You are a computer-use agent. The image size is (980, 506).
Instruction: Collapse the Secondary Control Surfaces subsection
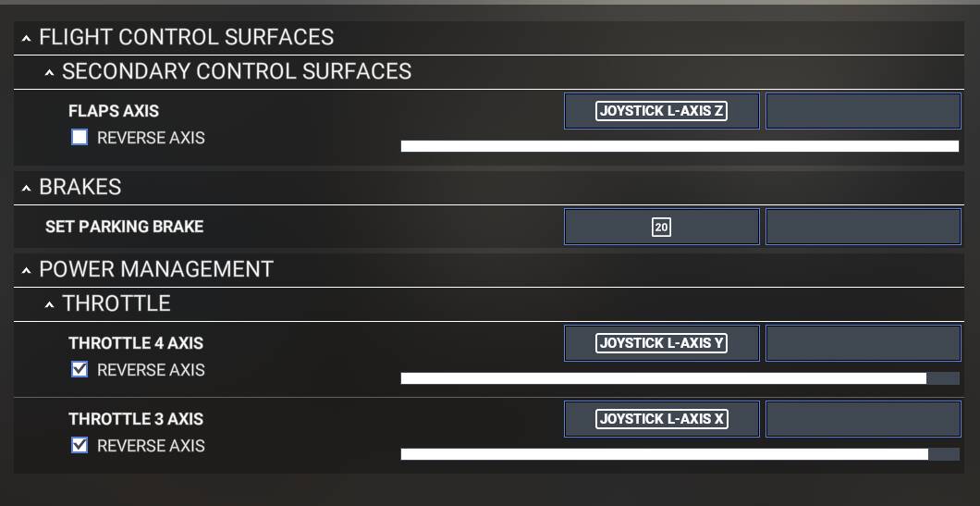(50, 72)
